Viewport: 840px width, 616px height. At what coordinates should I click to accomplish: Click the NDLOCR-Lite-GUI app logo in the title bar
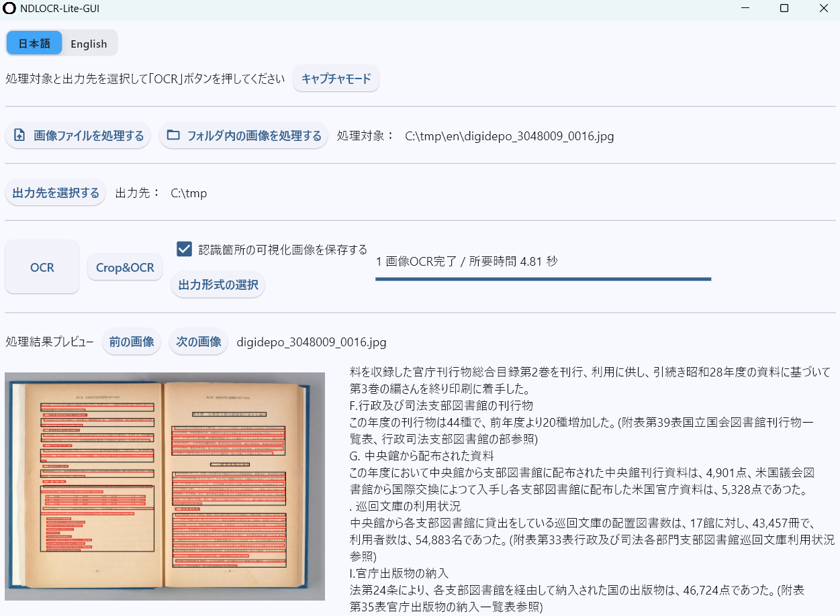[x=9, y=8]
